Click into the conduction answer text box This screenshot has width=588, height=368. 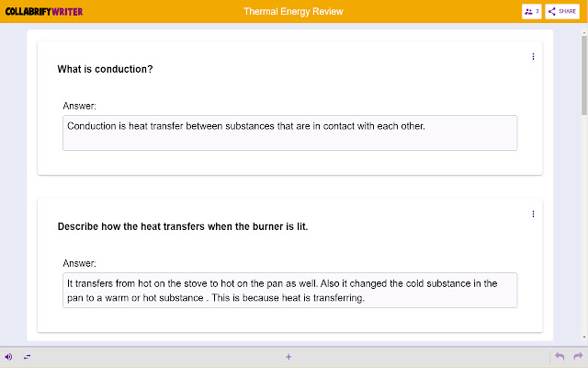pyautogui.click(x=289, y=132)
